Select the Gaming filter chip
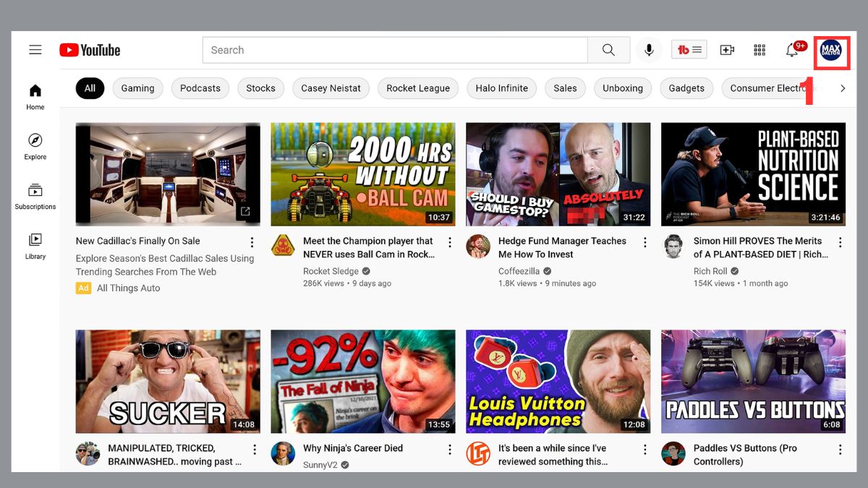Screen dimensions: 868x488 click(137, 88)
